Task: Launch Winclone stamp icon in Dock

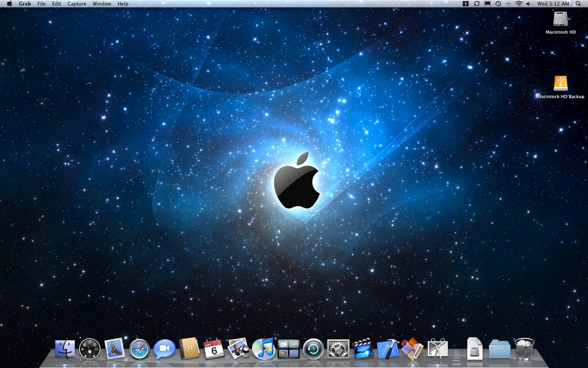Action: 413,349
